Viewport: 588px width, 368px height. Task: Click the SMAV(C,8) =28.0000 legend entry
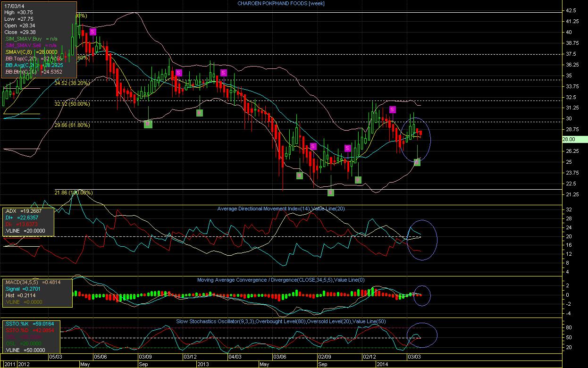click(31, 52)
